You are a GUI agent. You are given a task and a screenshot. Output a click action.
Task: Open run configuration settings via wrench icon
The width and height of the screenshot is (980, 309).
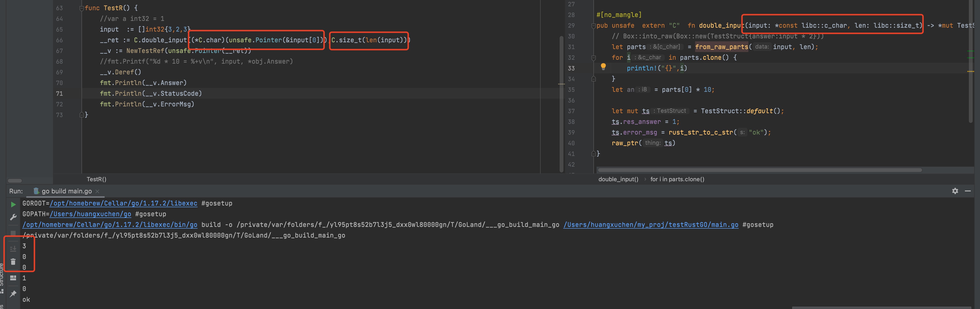[13, 217]
